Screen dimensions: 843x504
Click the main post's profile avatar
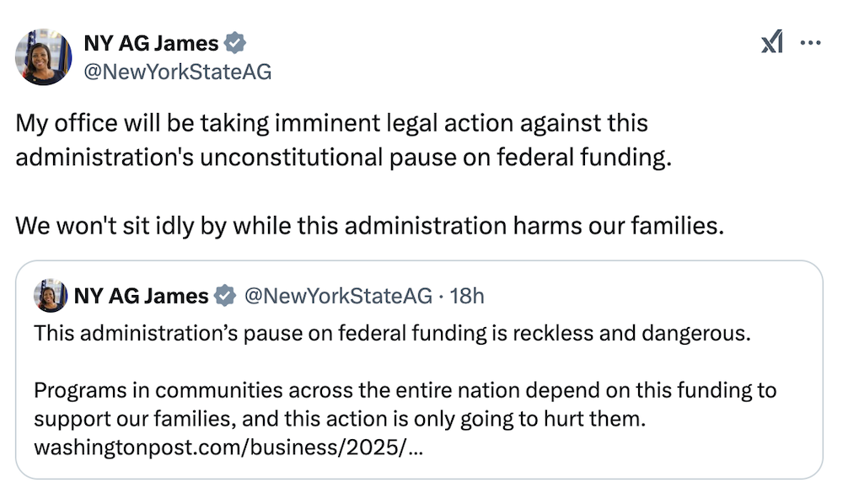(43, 56)
